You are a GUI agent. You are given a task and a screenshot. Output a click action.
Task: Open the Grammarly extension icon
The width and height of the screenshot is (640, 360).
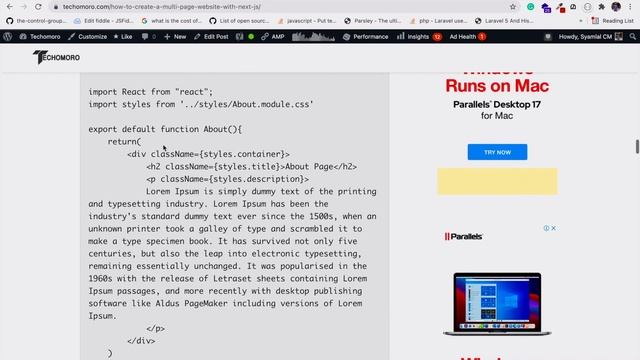pos(530,7)
